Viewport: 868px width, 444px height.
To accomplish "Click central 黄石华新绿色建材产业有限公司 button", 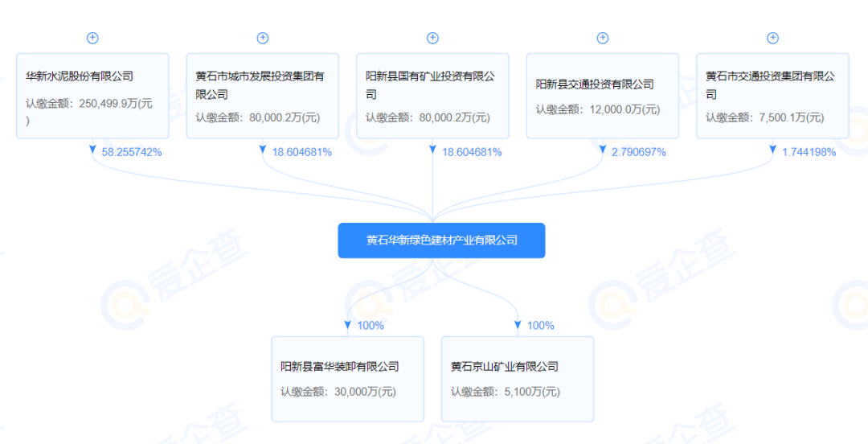I will (x=441, y=240).
